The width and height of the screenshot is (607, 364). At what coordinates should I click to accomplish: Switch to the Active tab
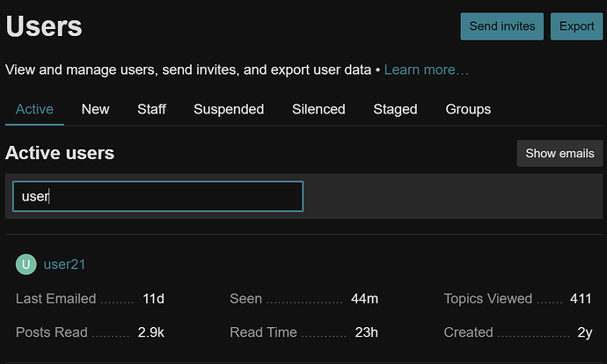pos(34,109)
